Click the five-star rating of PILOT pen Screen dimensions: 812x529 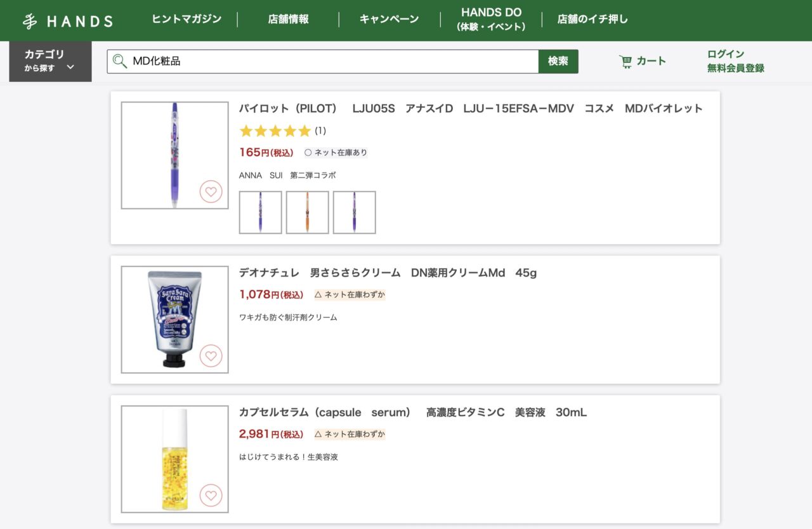tap(275, 131)
